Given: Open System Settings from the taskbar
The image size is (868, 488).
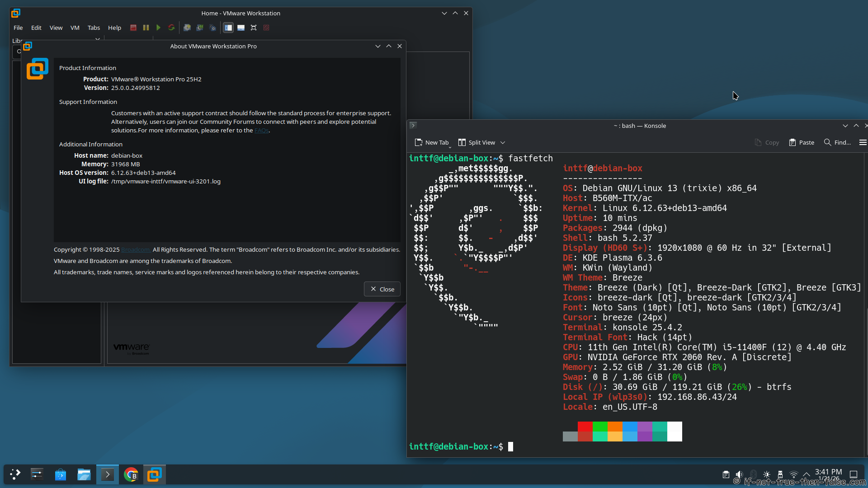Looking at the screenshot, I should pyautogui.click(x=37, y=474).
